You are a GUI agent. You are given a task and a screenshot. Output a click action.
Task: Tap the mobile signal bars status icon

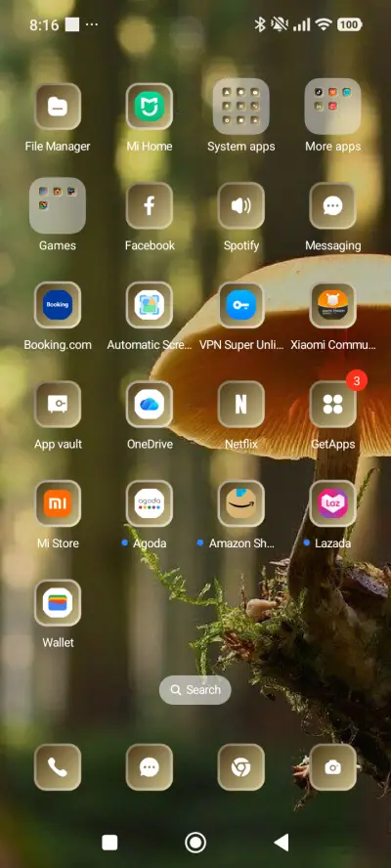point(301,24)
